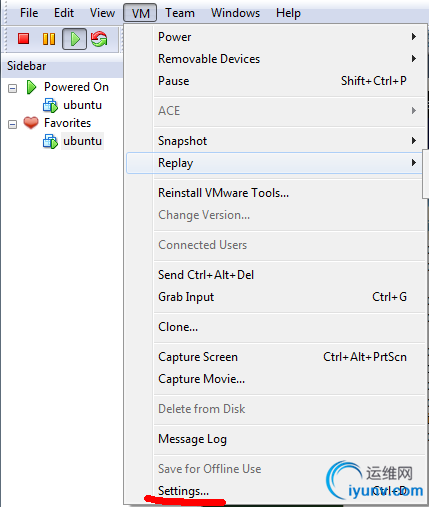Select the Replay menu entry
Viewport: 429px width, 507px height.
(273, 163)
